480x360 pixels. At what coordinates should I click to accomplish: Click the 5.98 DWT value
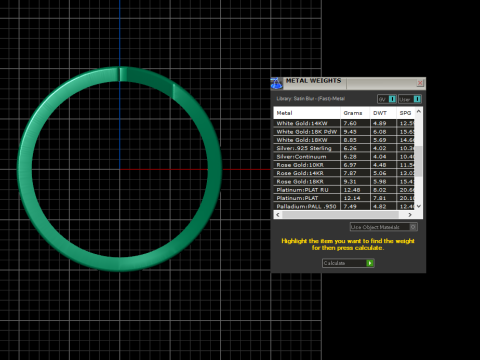(380, 181)
